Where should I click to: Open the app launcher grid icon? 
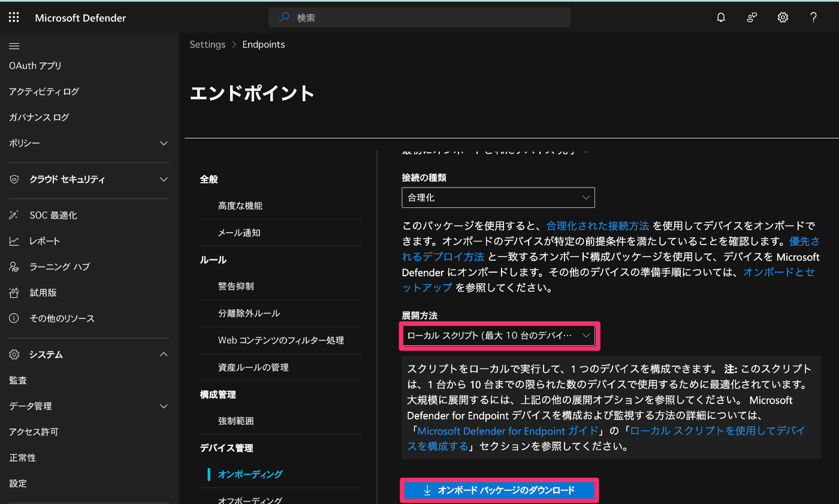pos(14,17)
